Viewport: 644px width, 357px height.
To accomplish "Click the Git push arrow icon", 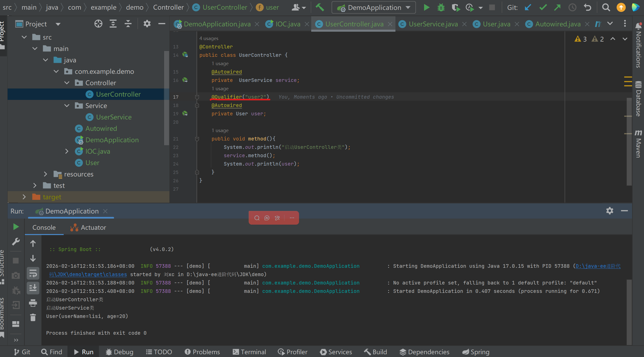I will pos(557,7).
